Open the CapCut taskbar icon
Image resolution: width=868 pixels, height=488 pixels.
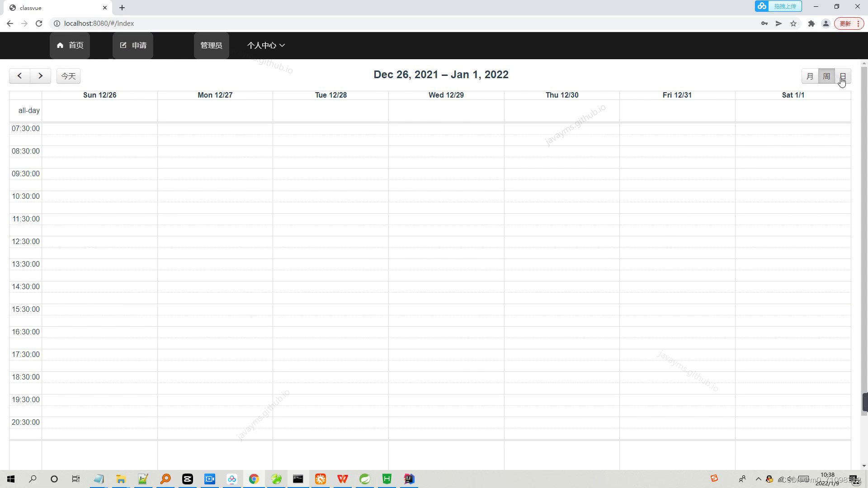click(x=187, y=479)
